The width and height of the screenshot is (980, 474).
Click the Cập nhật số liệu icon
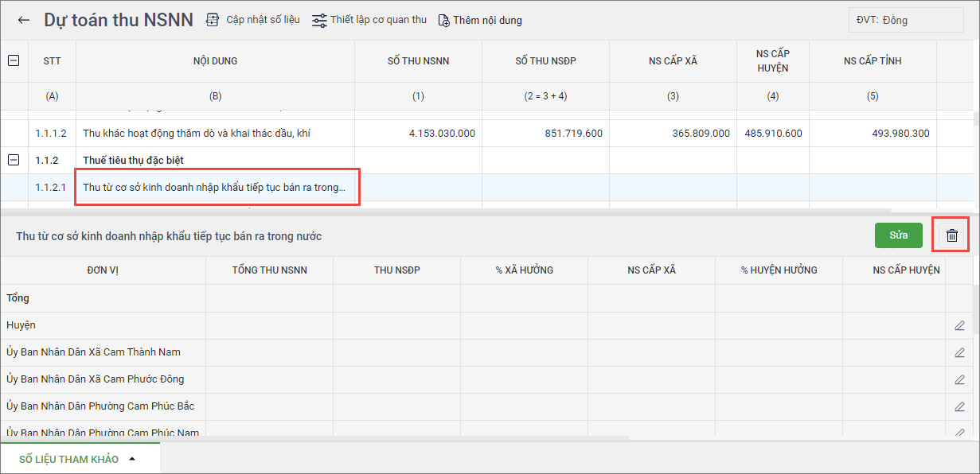213,20
